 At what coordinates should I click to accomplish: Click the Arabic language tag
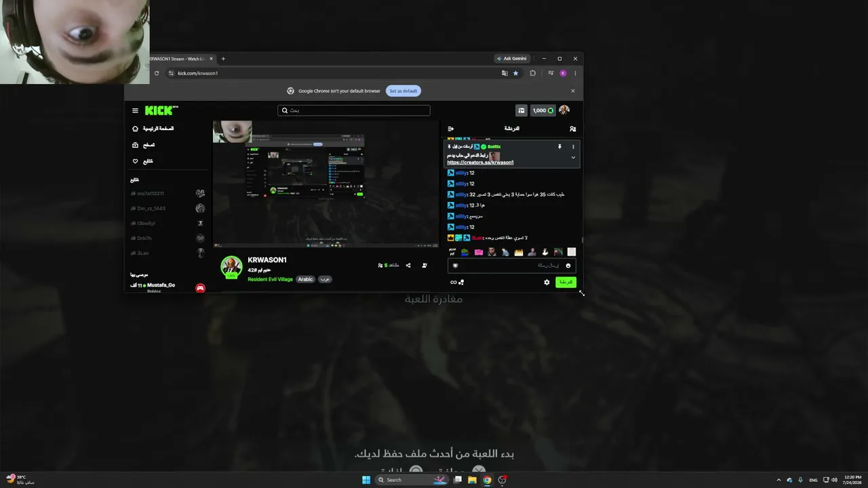click(306, 279)
